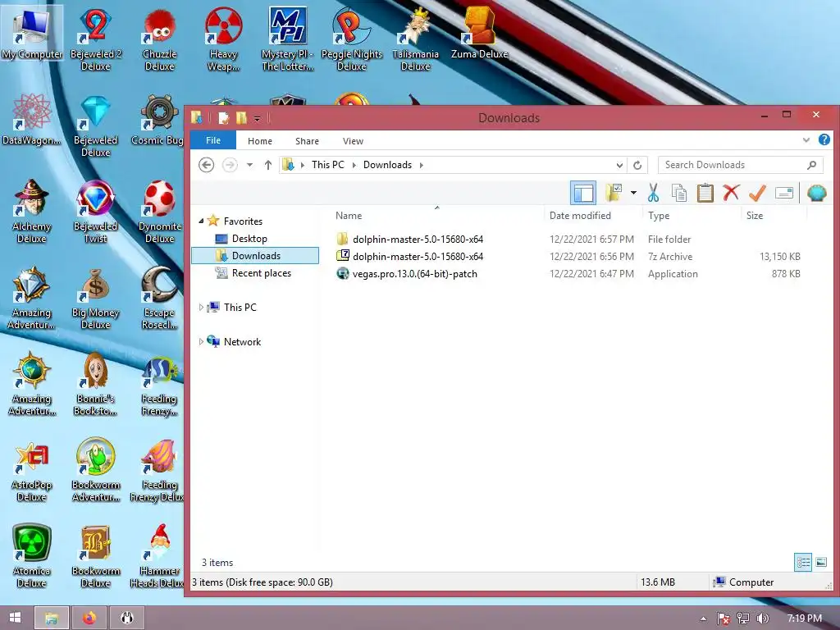Click the Cut scissors icon
This screenshot has height=630, width=840.
[653, 193]
